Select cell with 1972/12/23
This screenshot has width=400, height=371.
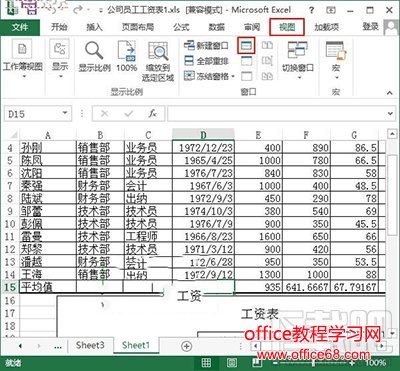click(x=203, y=148)
